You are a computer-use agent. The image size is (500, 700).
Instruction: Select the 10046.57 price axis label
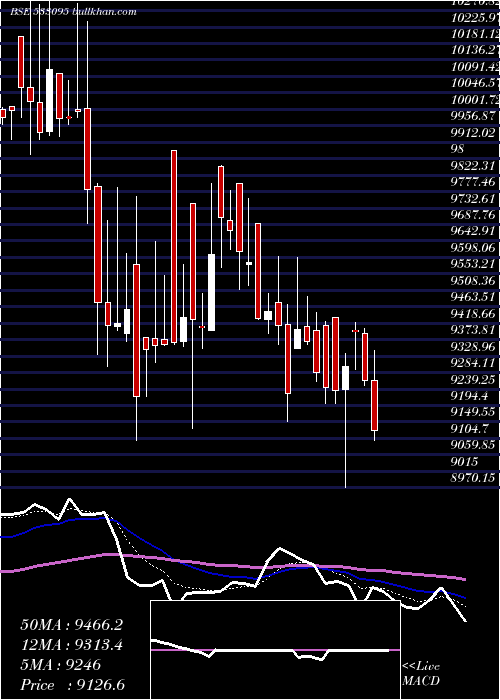pyautogui.click(x=475, y=83)
